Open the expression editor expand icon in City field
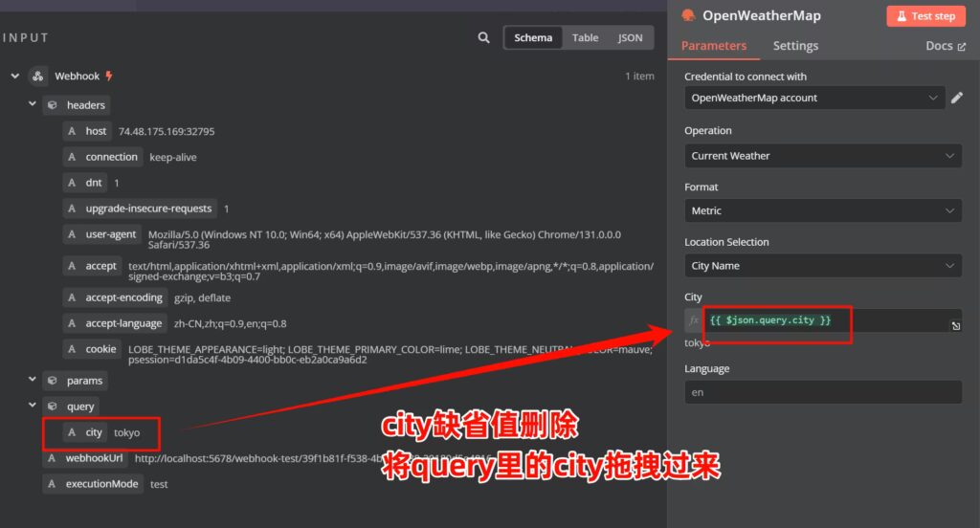 click(956, 325)
